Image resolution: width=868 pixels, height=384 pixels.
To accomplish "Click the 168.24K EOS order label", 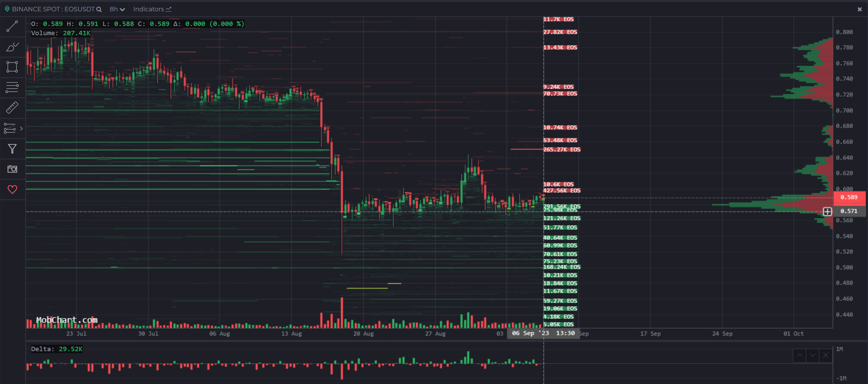I will point(562,267).
